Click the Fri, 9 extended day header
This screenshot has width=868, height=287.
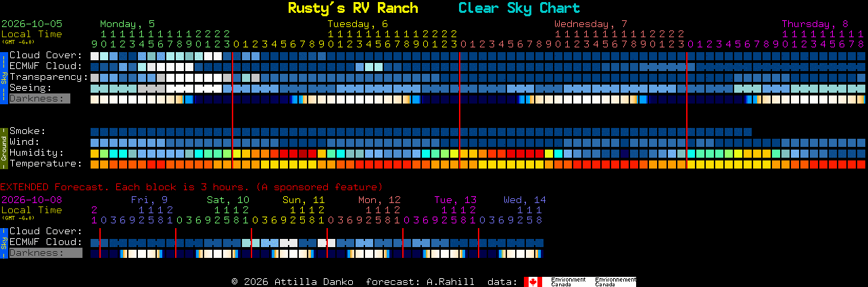[149, 200]
